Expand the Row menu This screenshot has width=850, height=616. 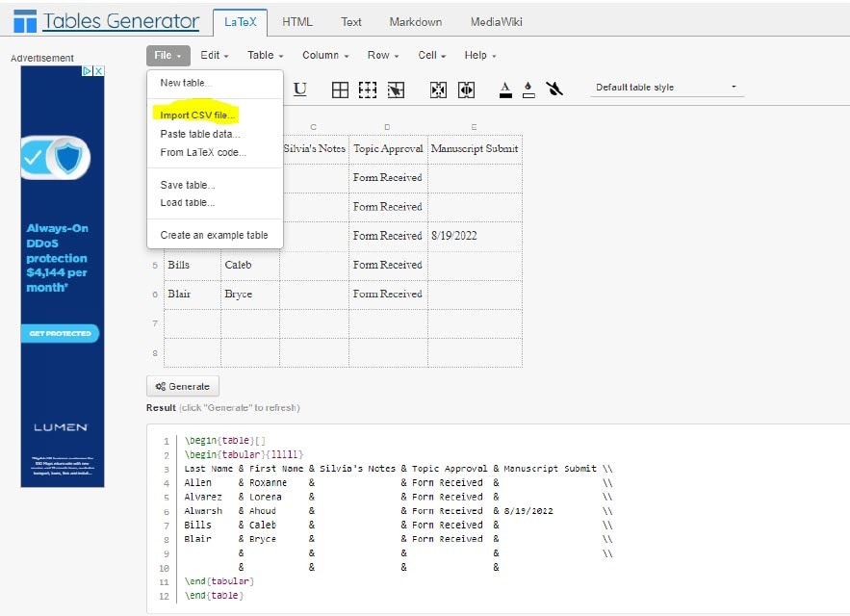pos(382,55)
